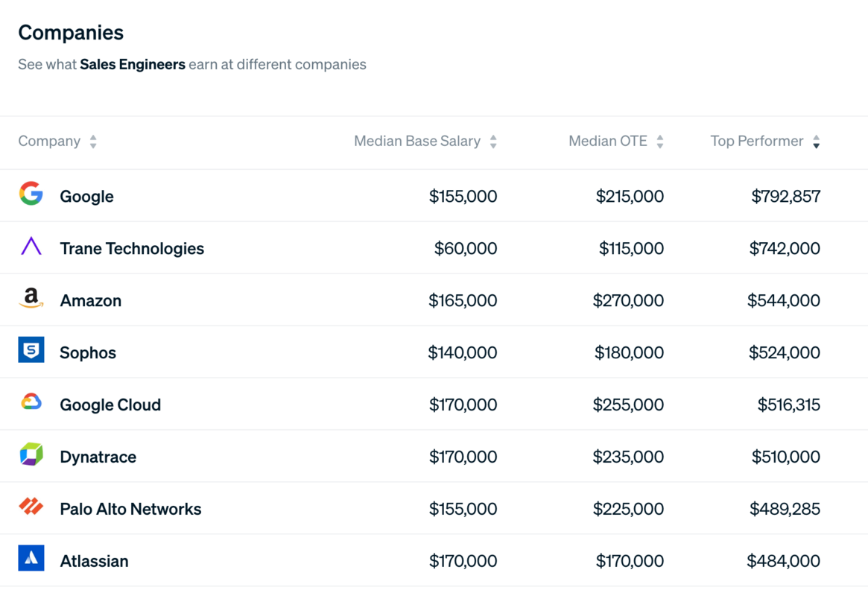Click Amazon's $544,000 top performer value

pyautogui.click(x=785, y=300)
